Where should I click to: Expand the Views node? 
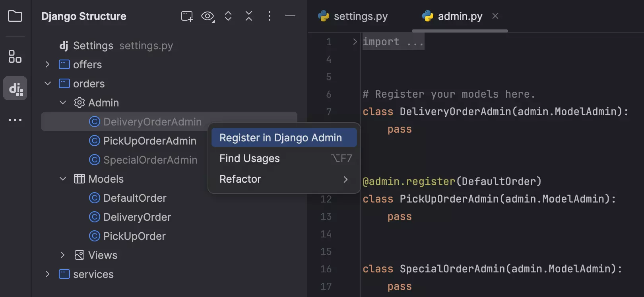pyautogui.click(x=63, y=255)
